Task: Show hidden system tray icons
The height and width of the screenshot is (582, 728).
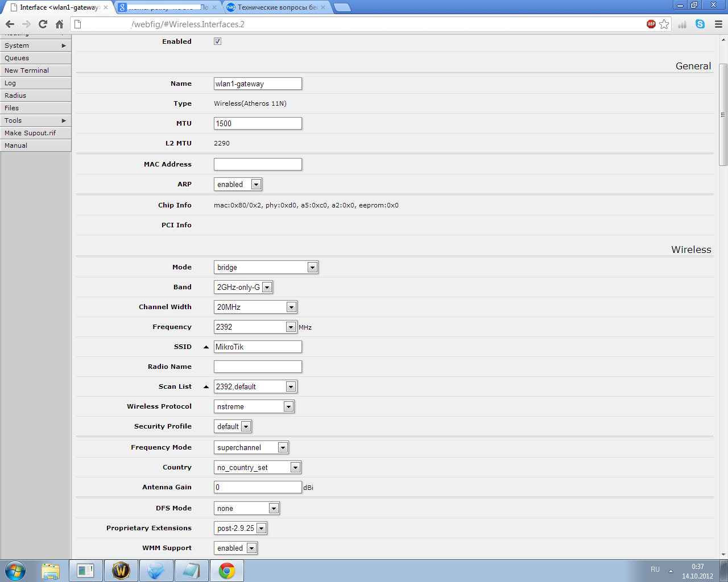Action: [671, 571]
